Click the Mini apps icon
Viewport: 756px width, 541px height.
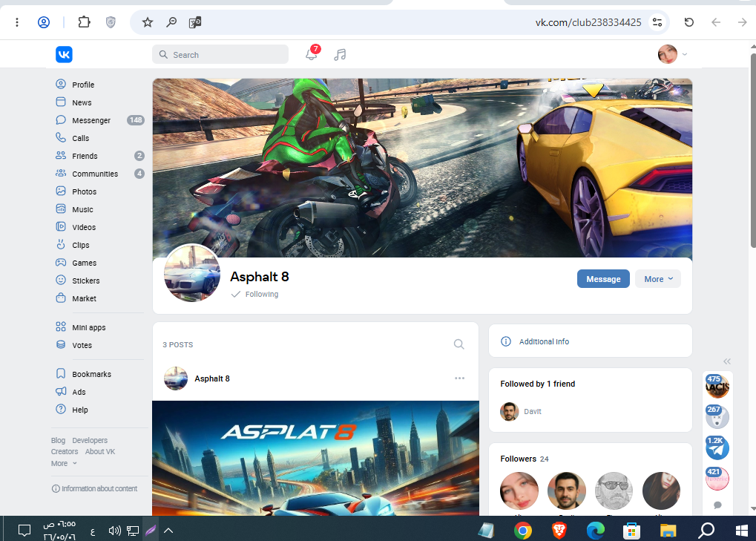[x=61, y=327]
